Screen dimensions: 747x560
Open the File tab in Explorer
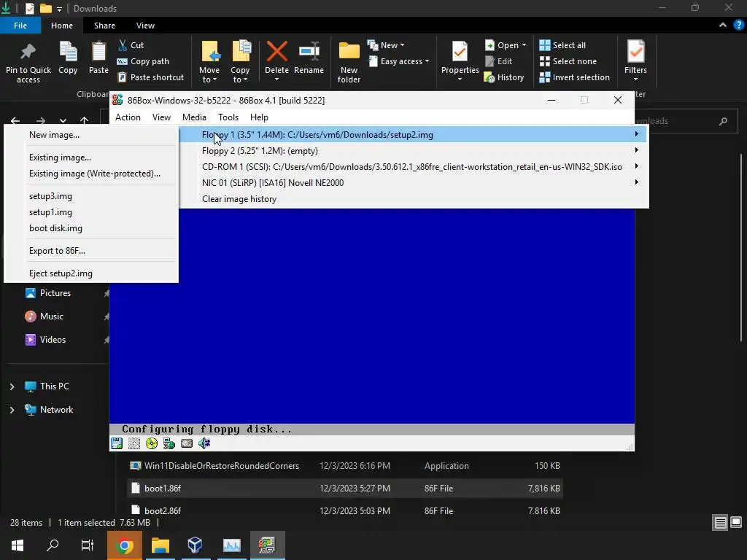20,26
